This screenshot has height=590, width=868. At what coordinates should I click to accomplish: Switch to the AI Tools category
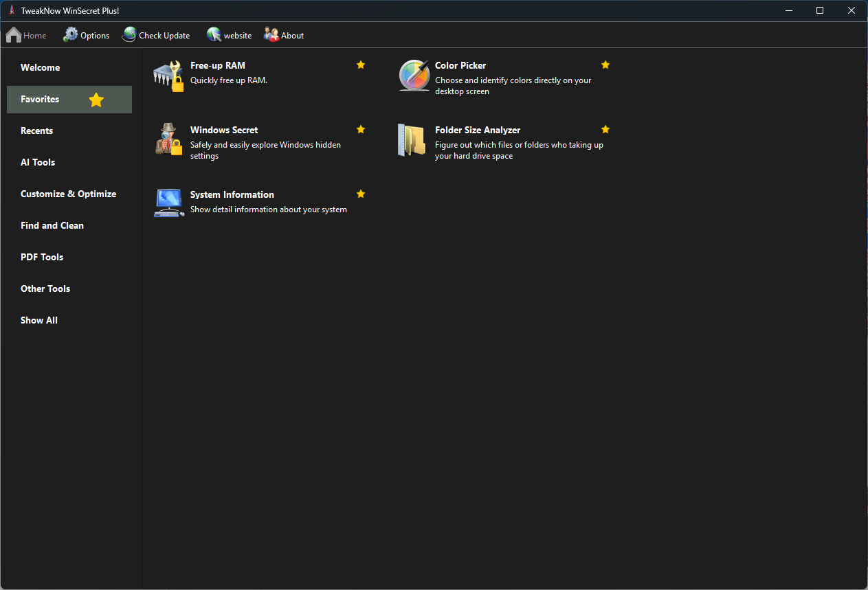click(x=38, y=162)
